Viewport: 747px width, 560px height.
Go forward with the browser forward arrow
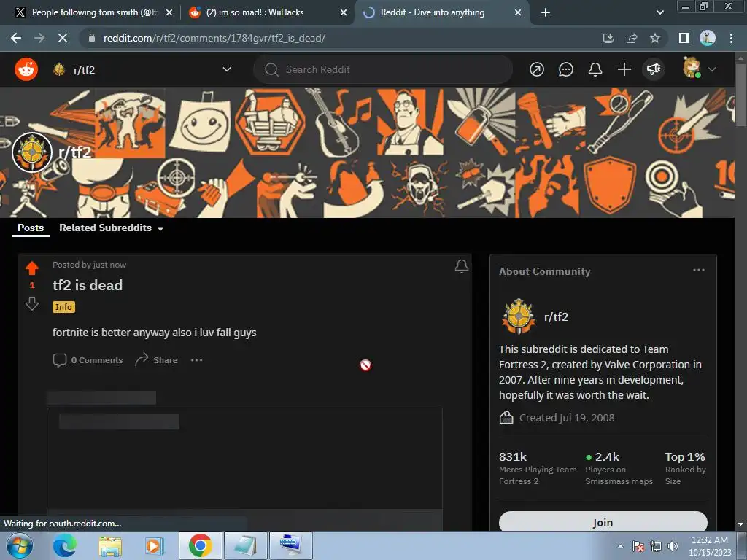coord(39,38)
